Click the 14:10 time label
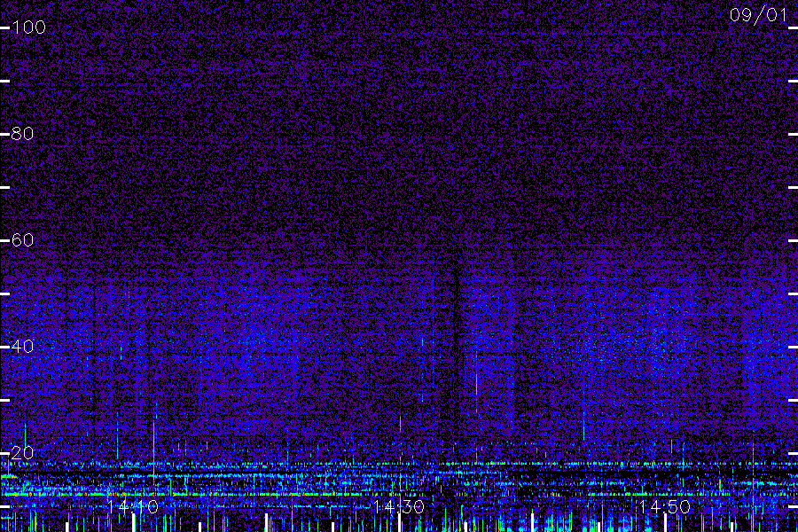This screenshot has height=532, width=798. [133, 507]
